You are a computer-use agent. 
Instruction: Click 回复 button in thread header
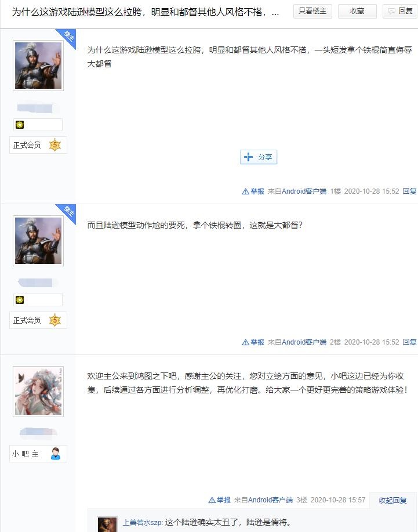coord(401,11)
